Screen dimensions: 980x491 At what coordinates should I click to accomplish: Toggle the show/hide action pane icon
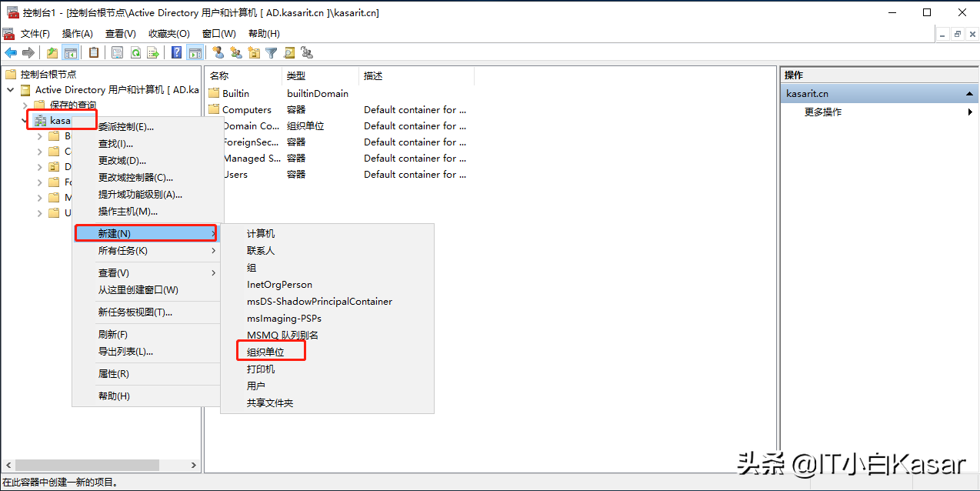click(195, 52)
